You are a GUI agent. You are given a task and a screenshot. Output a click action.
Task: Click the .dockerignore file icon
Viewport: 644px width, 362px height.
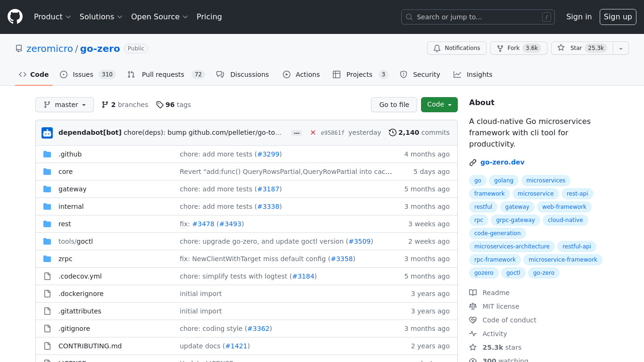point(47,294)
